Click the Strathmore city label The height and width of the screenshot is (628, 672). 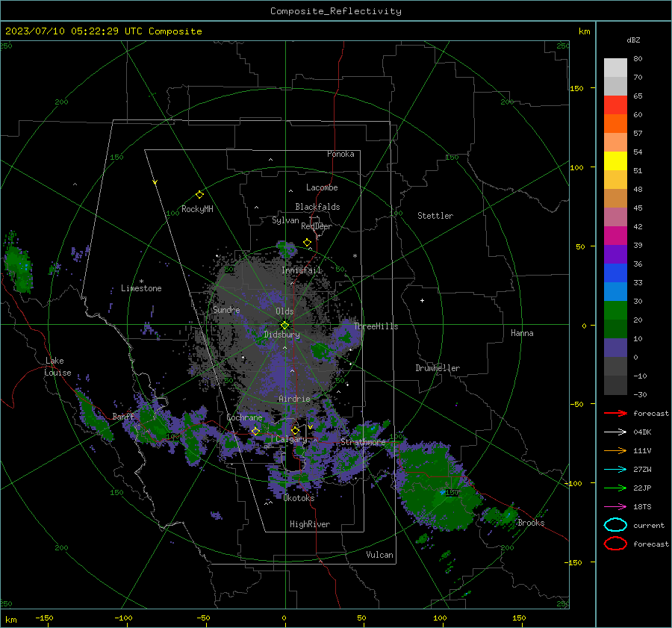click(x=363, y=442)
